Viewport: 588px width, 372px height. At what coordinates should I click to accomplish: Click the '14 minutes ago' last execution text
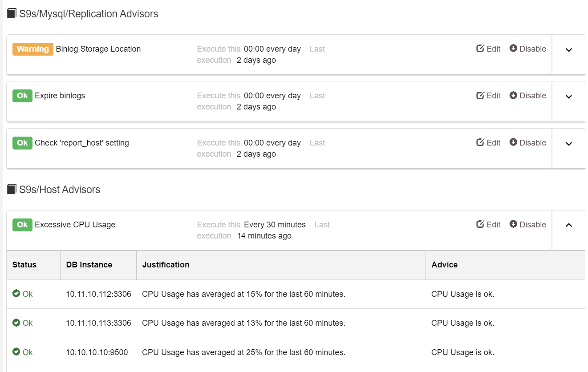[x=264, y=236]
